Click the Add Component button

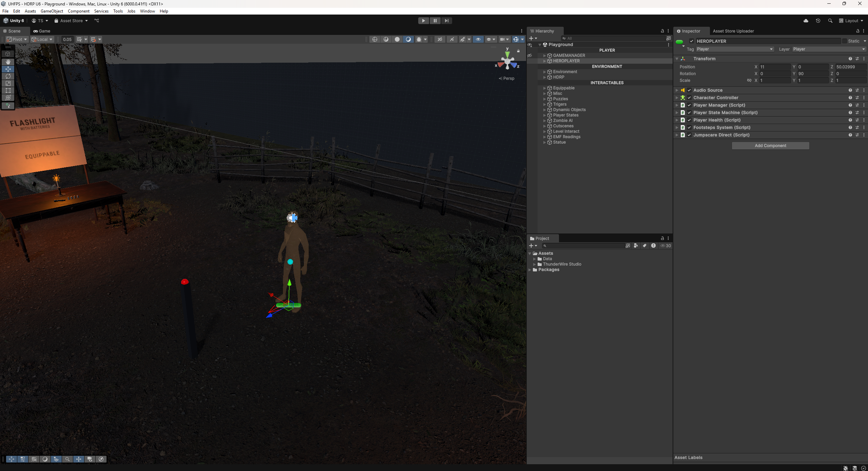tap(770, 146)
